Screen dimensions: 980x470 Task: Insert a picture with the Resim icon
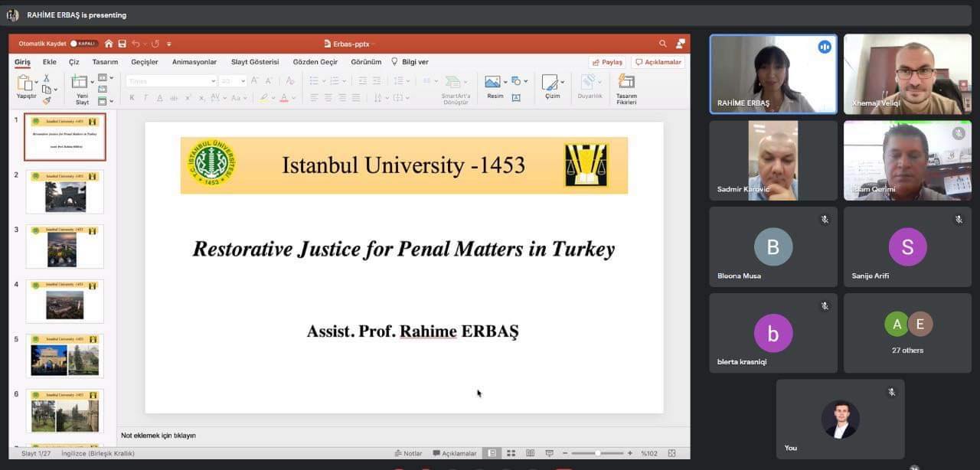tap(492, 82)
